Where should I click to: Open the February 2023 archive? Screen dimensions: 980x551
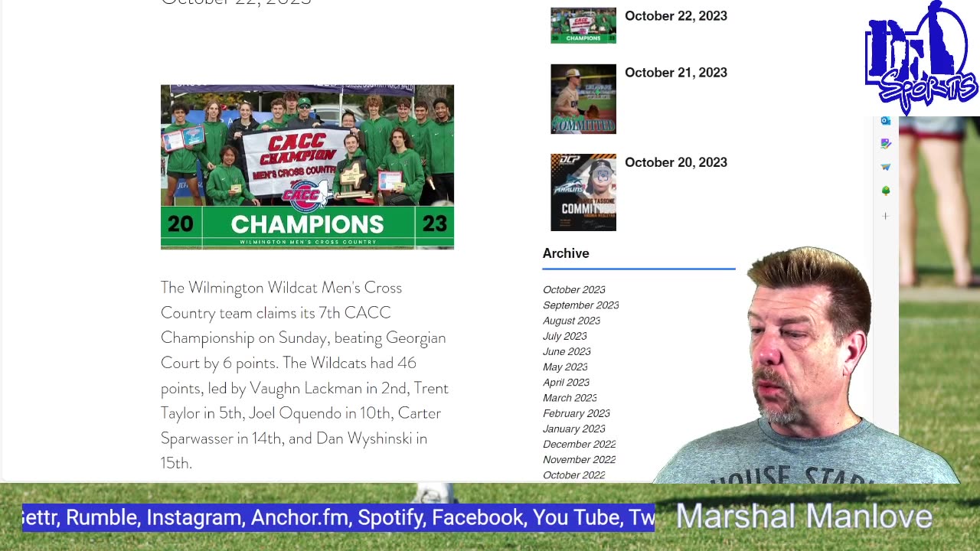[577, 413]
